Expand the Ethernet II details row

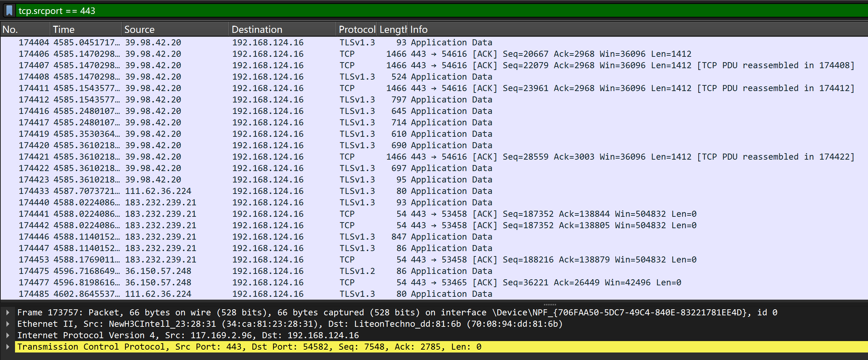[8, 324]
